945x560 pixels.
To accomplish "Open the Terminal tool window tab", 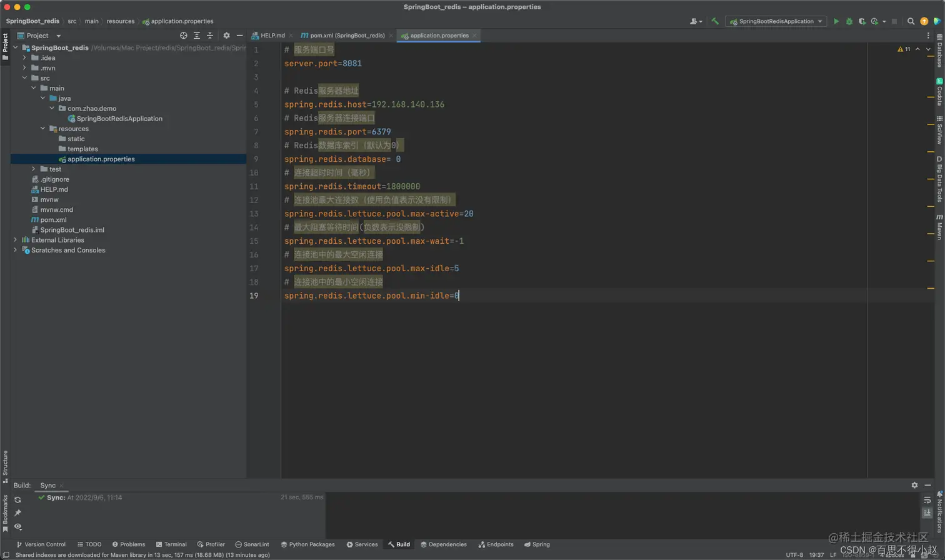I will (x=171, y=544).
